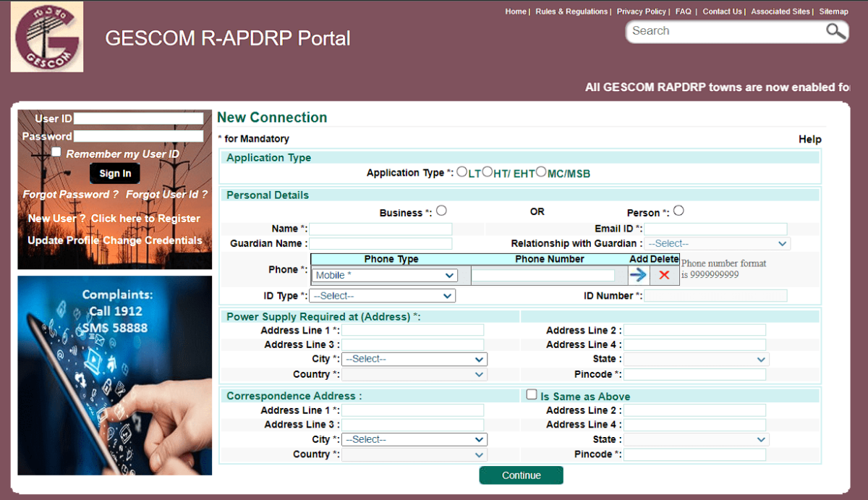Image resolution: width=868 pixels, height=500 pixels.
Task: Open Contact Us page
Action: pyautogui.click(x=723, y=12)
